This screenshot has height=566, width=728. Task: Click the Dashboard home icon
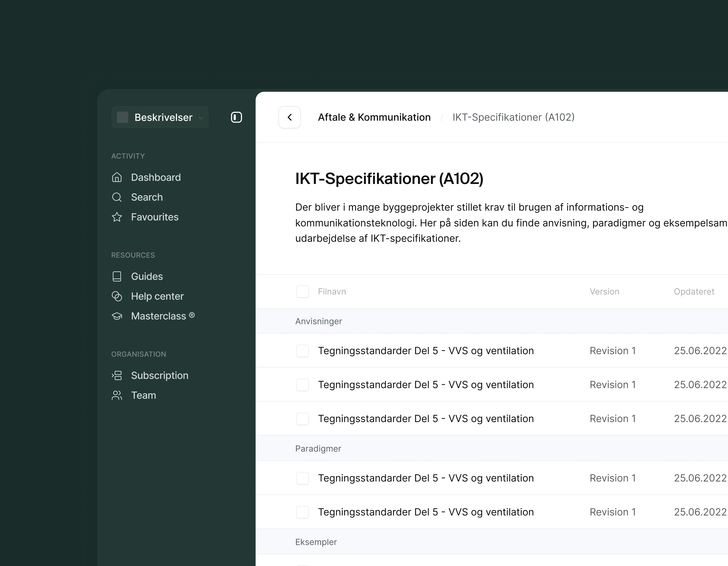point(117,177)
